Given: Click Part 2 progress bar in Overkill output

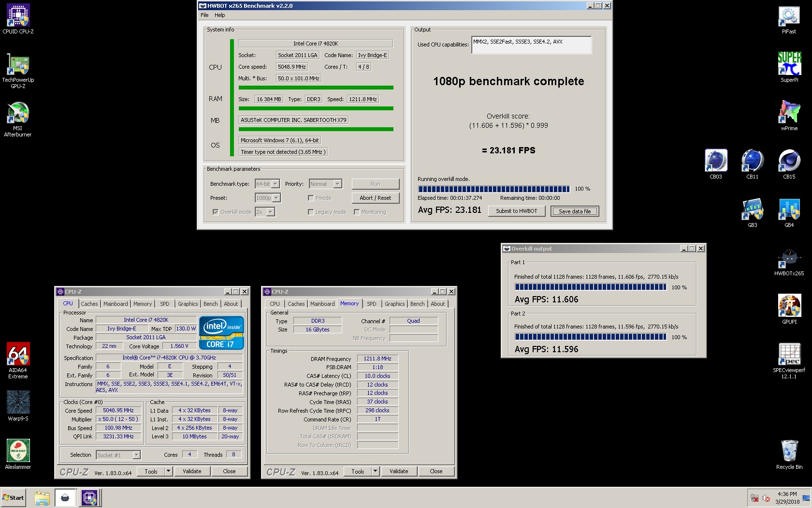Looking at the screenshot, I should (591, 337).
